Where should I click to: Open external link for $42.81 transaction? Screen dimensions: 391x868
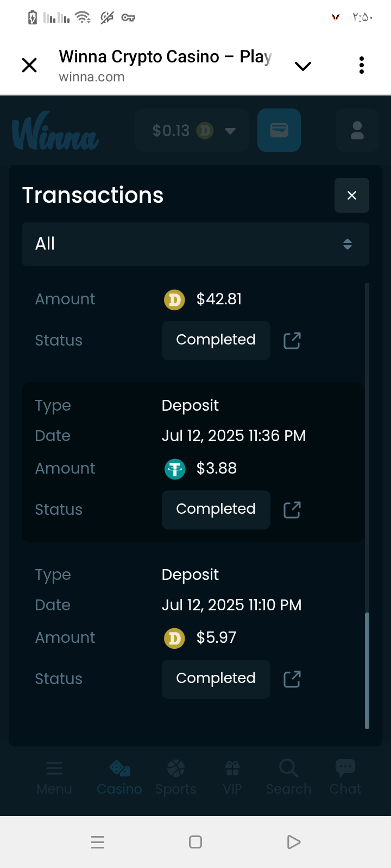292,341
